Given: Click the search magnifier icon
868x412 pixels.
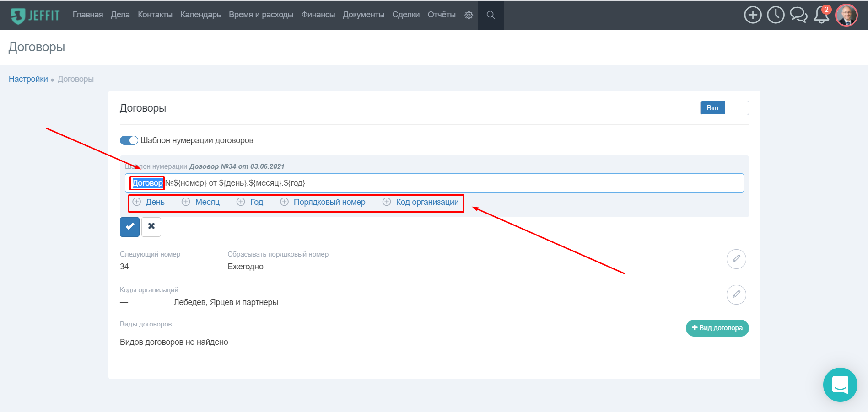Looking at the screenshot, I should tap(491, 15).
